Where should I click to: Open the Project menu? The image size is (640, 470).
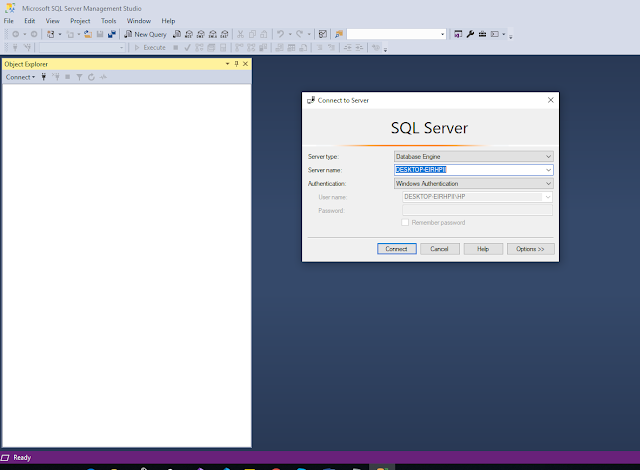[x=80, y=21]
